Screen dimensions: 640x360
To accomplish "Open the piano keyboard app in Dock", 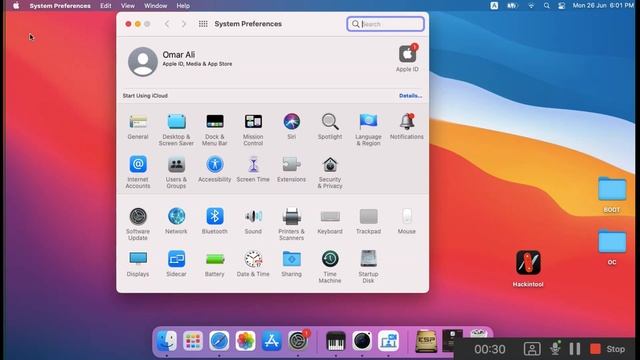I will (336, 341).
